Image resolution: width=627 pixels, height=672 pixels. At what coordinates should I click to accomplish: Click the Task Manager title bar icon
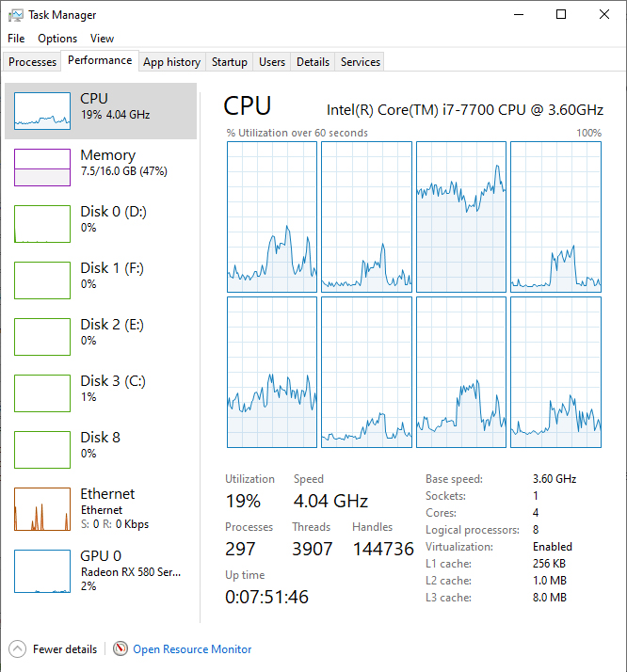tap(15, 14)
